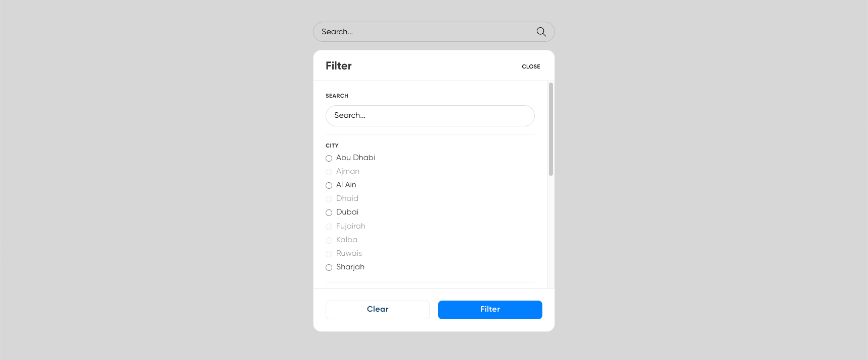Click the Dubai label text

coord(347,212)
